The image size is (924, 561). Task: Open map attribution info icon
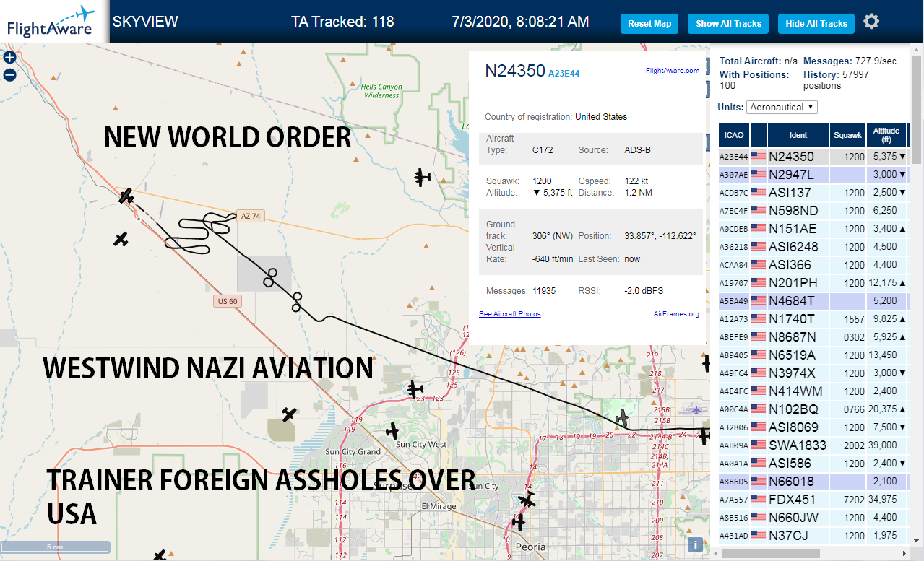(695, 545)
